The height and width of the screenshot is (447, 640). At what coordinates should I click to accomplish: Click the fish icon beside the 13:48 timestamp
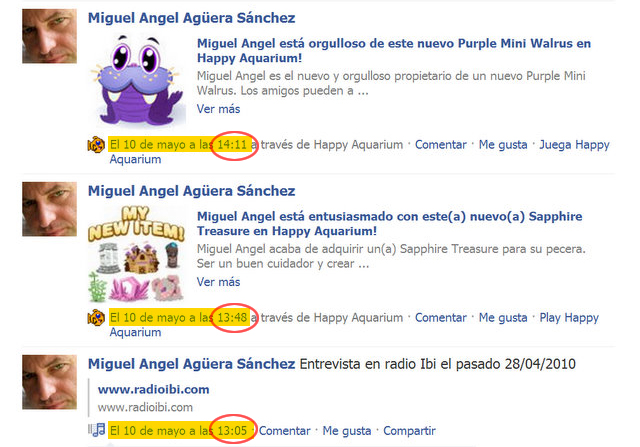click(x=96, y=318)
